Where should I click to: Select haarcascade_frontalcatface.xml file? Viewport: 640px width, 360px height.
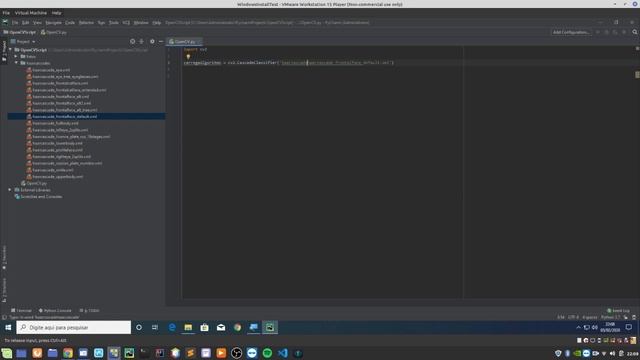pyautogui.click(x=60, y=83)
